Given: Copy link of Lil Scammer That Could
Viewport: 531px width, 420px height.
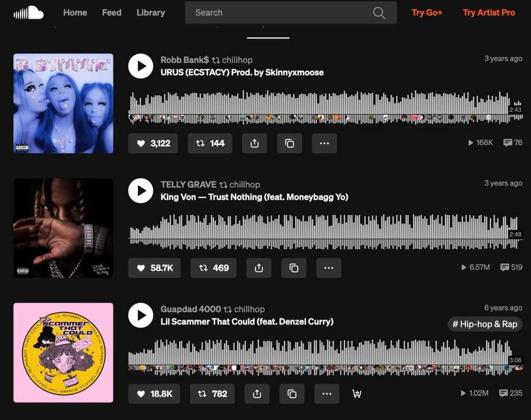Looking at the screenshot, I should click(292, 393).
